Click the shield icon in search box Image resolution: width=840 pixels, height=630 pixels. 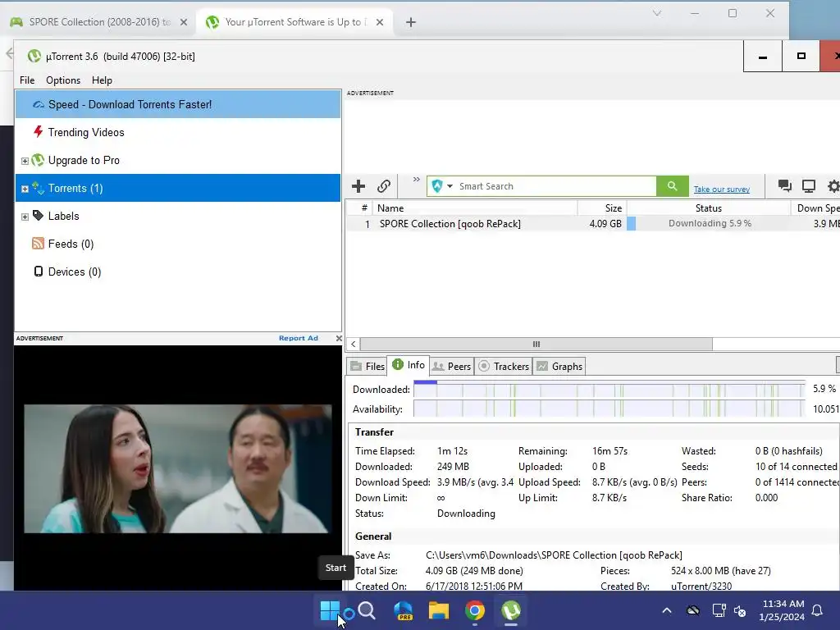point(437,186)
